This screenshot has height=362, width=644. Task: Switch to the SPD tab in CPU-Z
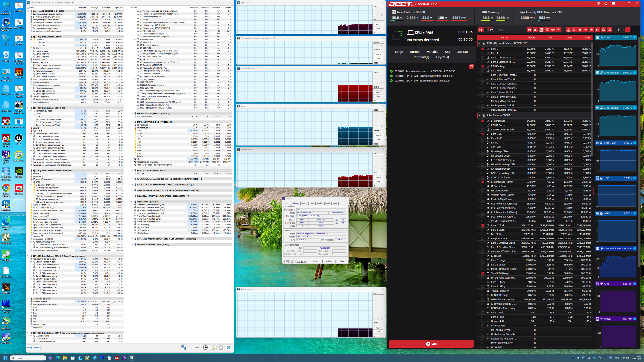coord(312,203)
